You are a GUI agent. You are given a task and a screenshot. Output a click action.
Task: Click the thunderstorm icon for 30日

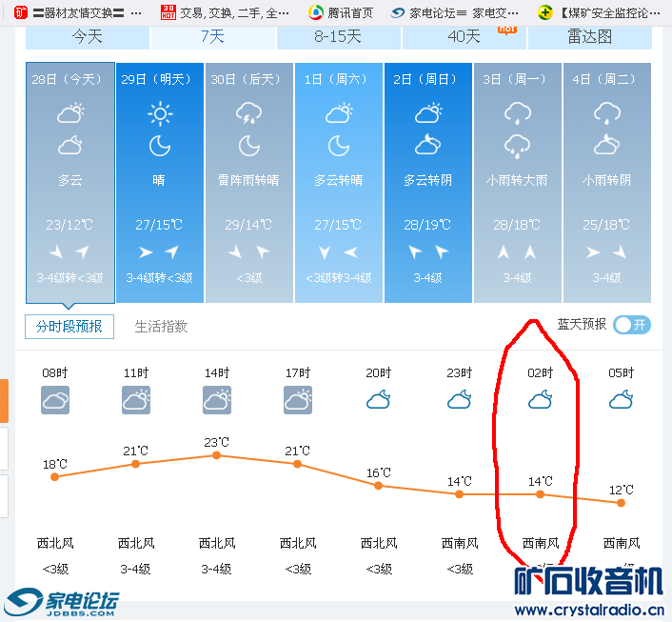[x=249, y=113]
